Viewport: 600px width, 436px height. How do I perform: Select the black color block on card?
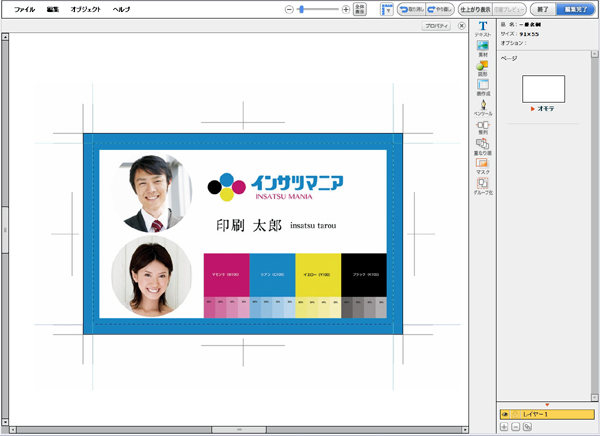point(364,275)
